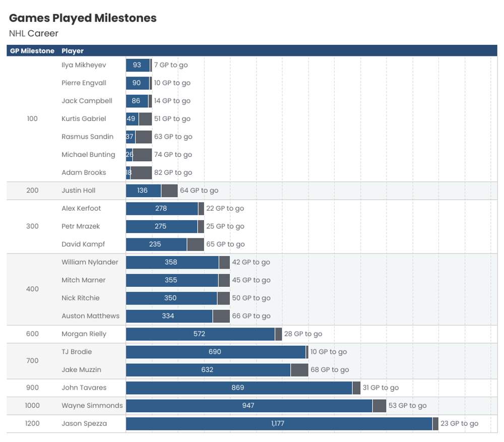Click the 200 milestone label
This screenshot has height=442, width=504.
[x=32, y=191]
